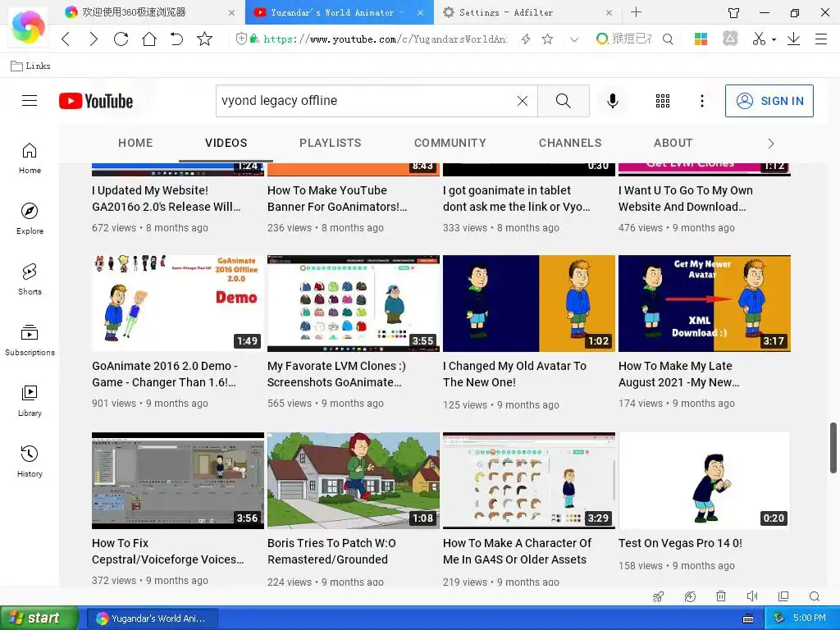The height and width of the screenshot is (630, 840).
Task: Click the status bar zoom magnifier
Action: pyautogui.click(x=815, y=596)
